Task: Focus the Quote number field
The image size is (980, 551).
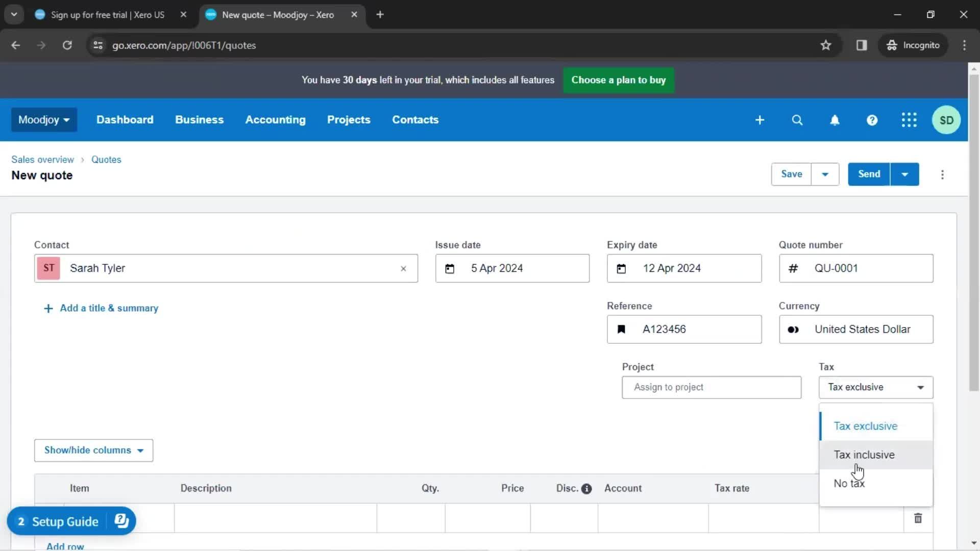Action: point(856,268)
